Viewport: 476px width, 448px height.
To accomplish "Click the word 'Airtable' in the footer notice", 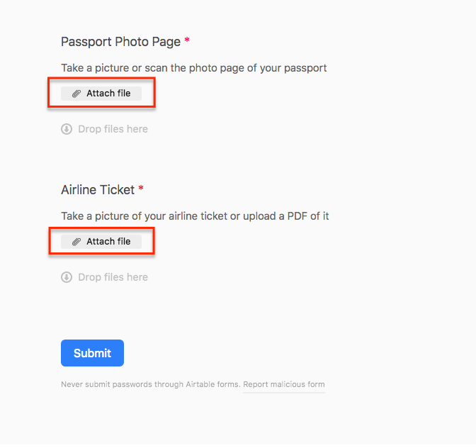I will (x=198, y=385).
